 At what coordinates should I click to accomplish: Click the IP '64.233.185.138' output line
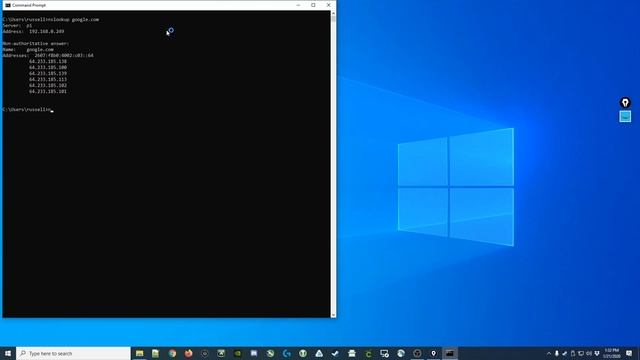point(48,61)
